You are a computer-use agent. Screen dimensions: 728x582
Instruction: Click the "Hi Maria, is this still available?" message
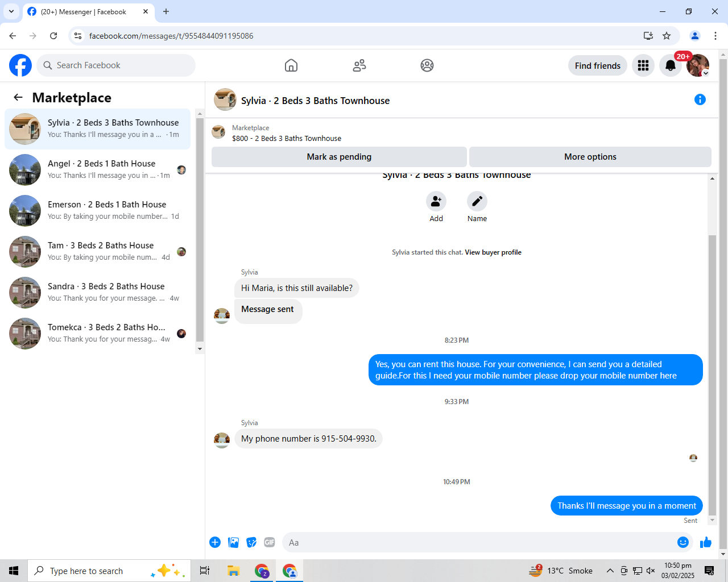[x=297, y=288]
